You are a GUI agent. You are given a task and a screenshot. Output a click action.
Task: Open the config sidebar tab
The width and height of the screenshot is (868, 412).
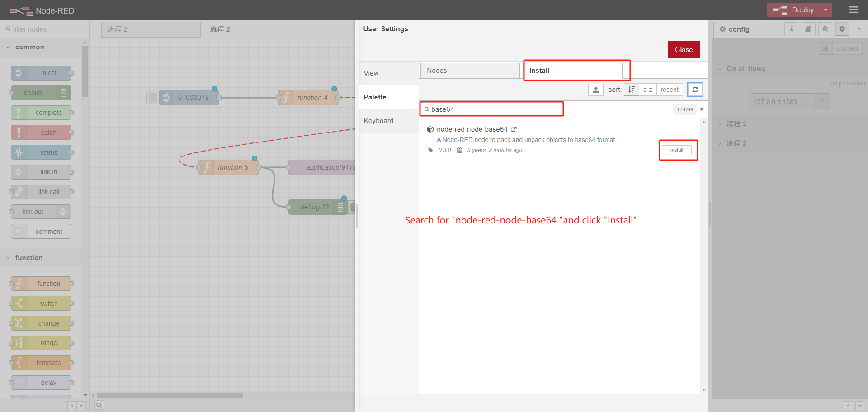[746, 29]
